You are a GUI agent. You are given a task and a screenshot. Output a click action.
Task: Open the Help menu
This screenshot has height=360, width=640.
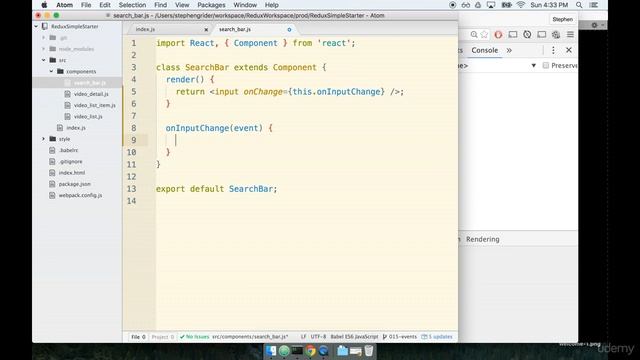[x=271, y=5]
